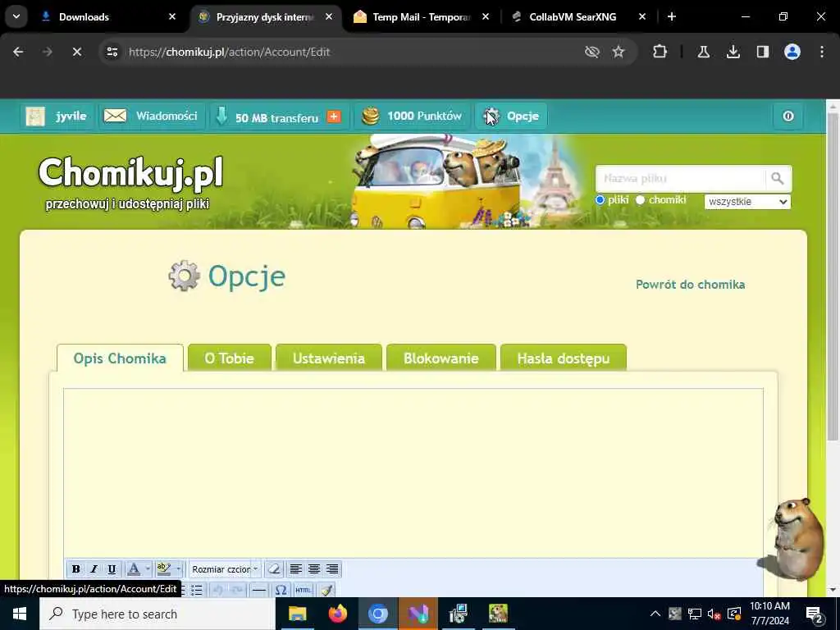
Task: Open the 'Rozmiar czcionki' font size dropdown
Action: [x=225, y=569]
